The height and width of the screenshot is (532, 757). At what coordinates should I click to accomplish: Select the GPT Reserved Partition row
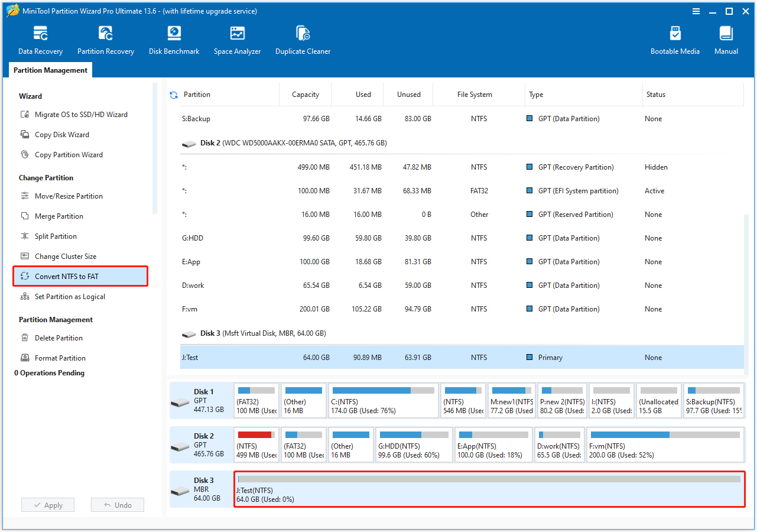click(462, 215)
